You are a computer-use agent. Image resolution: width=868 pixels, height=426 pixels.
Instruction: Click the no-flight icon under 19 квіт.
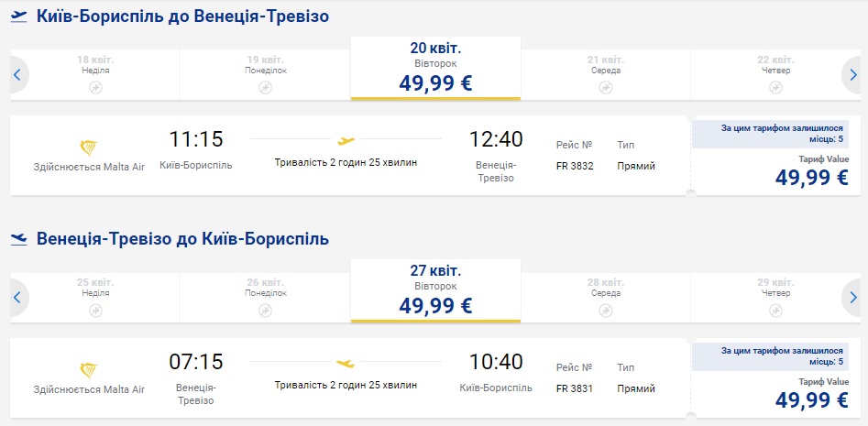pyautogui.click(x=265, y=87)
